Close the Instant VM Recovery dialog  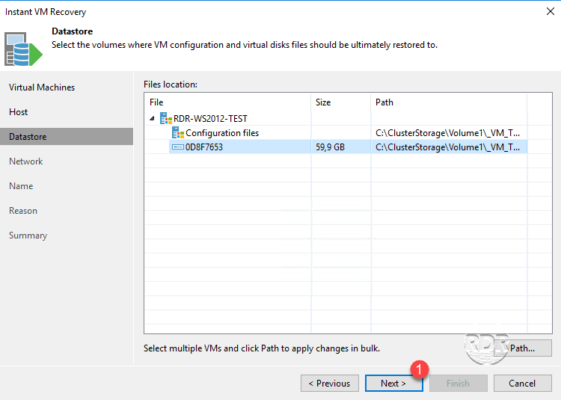coord(550,11)
